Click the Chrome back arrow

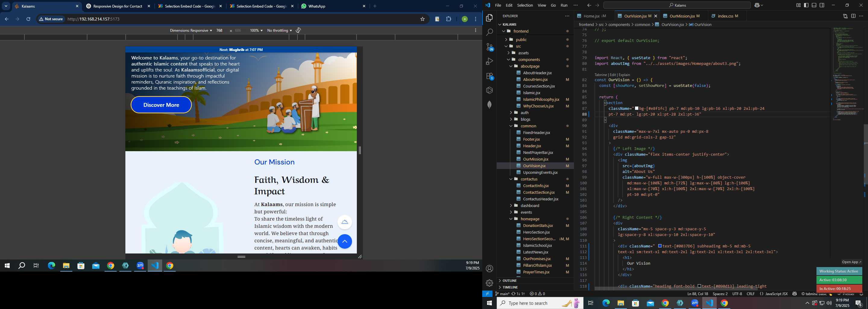[x=6, y=19]
